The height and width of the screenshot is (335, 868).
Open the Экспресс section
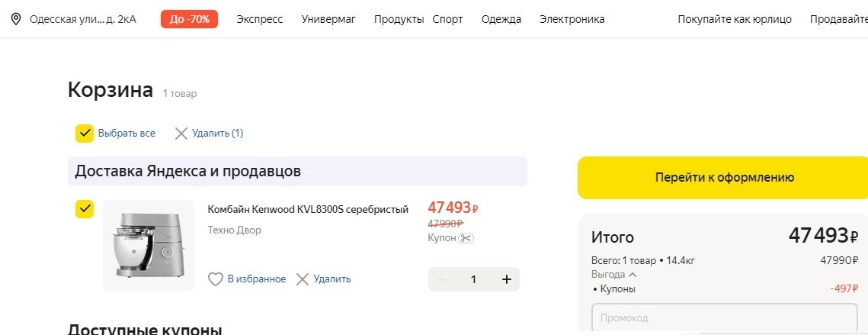pos(259,19)
